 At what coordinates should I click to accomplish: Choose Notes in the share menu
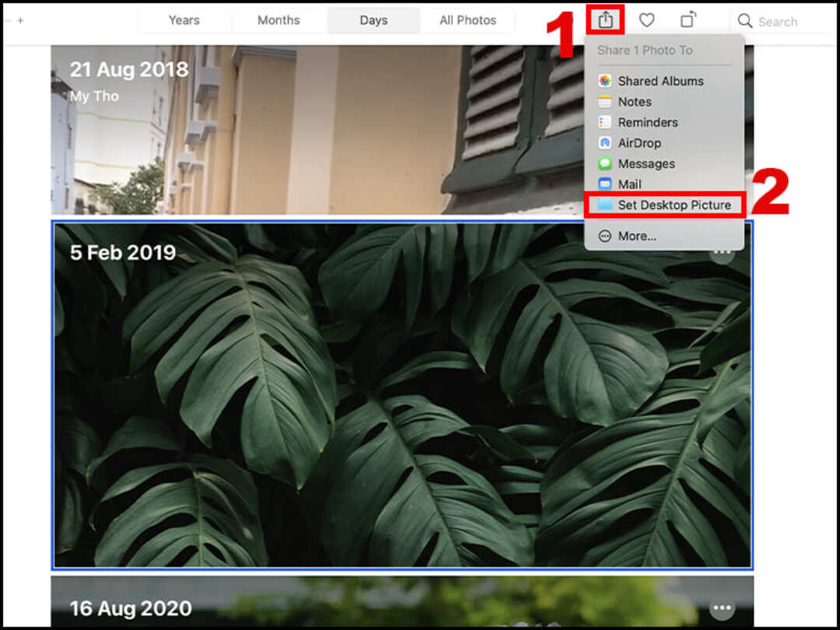pyautogui.click(x=663, y=102)
